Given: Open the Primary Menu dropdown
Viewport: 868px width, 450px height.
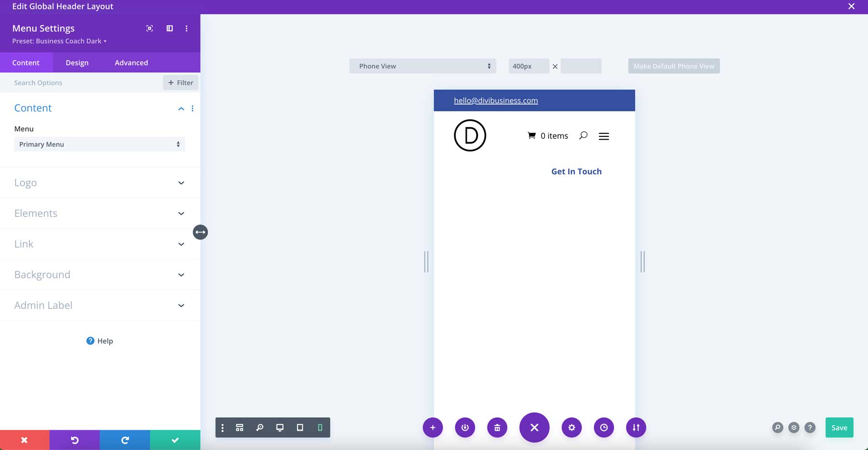Looking at the screenshot, I should point(99,144).
